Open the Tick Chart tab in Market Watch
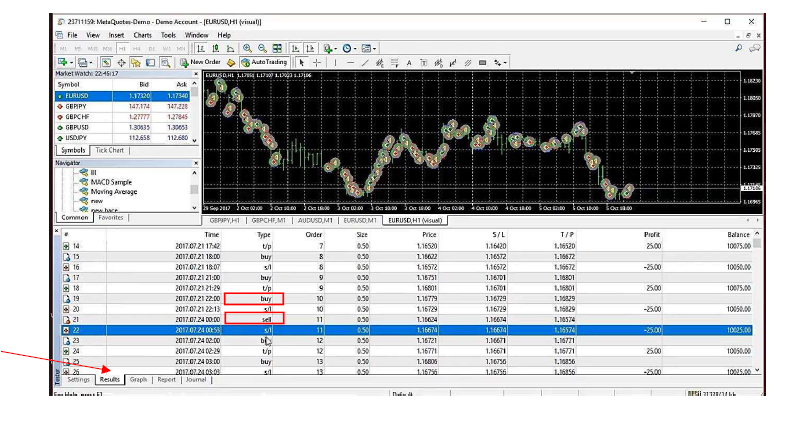Image resolution: width=811 pixels, height=425 pixels. (110, 150)
